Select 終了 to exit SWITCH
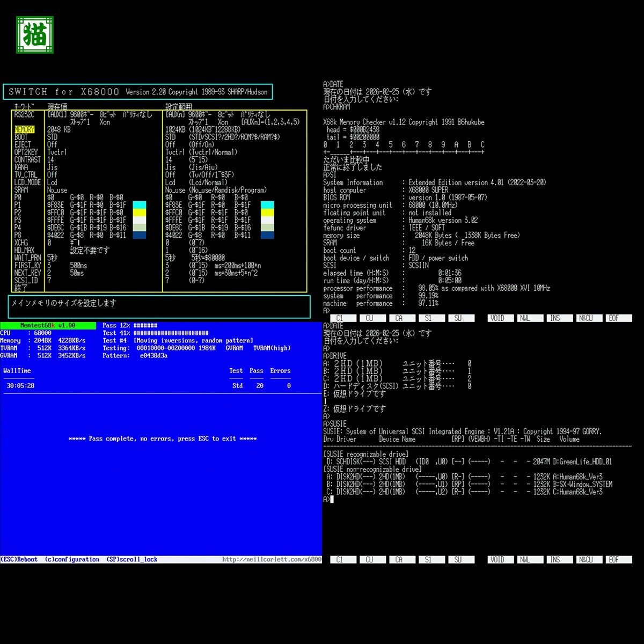 tap(21, 288)
